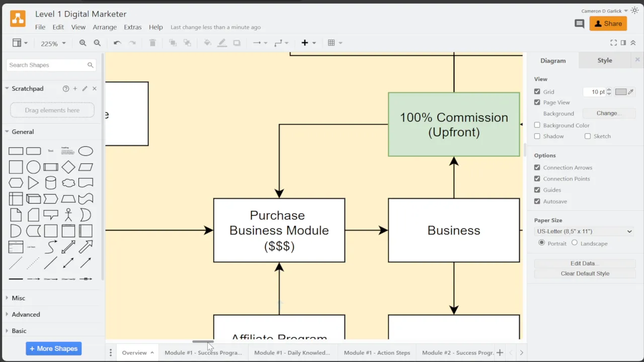Switch to the Style tab

point(605,60)
